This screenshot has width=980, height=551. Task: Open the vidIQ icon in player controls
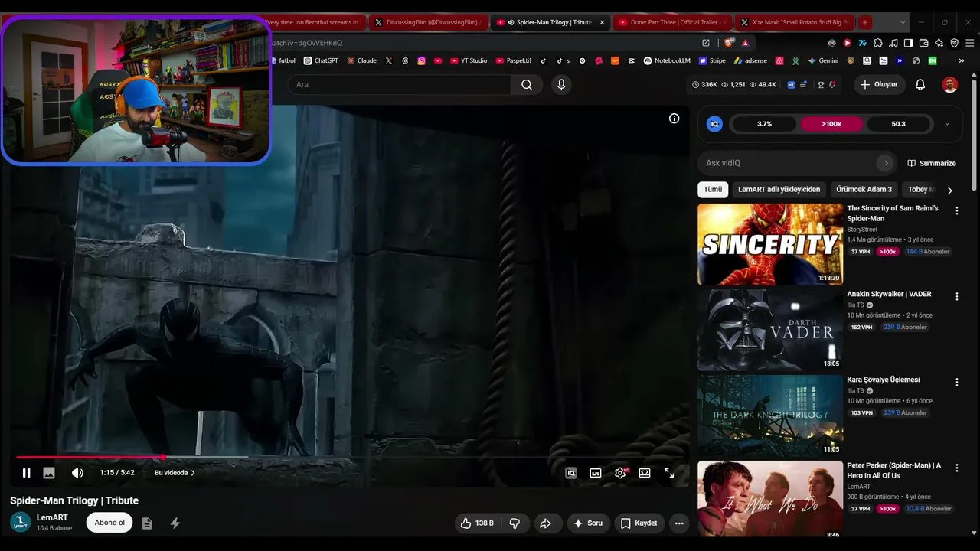(x=570, y=473)
